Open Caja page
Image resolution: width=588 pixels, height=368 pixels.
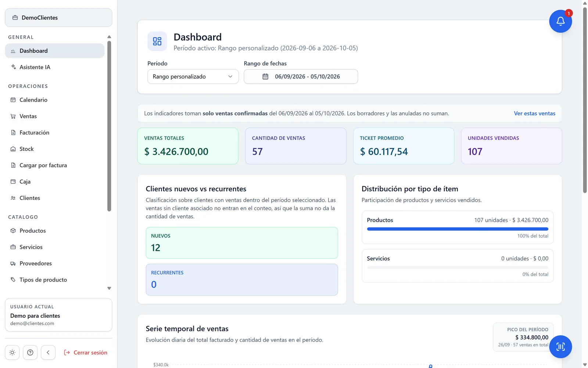(x=55, y=182)
